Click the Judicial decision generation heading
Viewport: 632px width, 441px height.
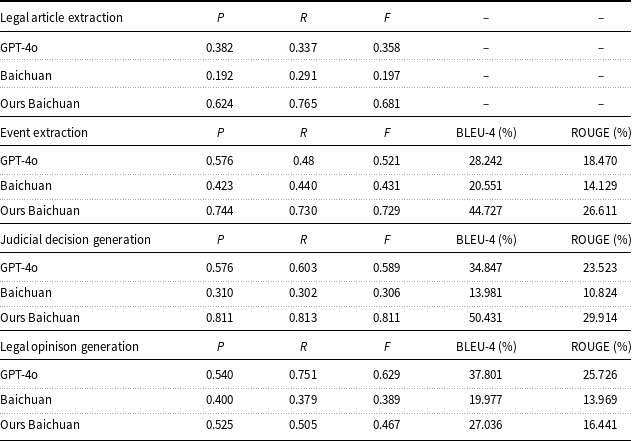[76, 239]
